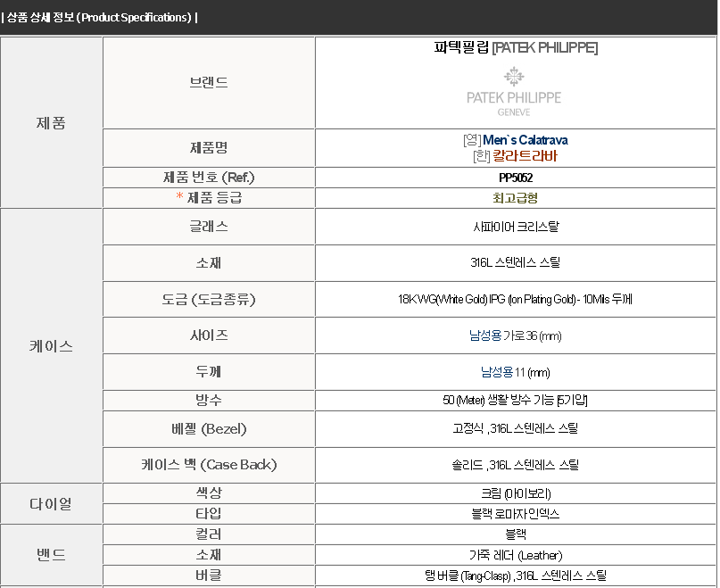Click the '블랙 로마자 인덱스' dial type value

[515, 514]
